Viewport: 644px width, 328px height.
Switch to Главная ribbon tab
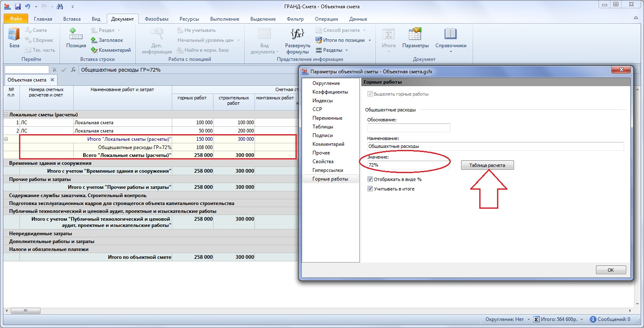[43, 19]
